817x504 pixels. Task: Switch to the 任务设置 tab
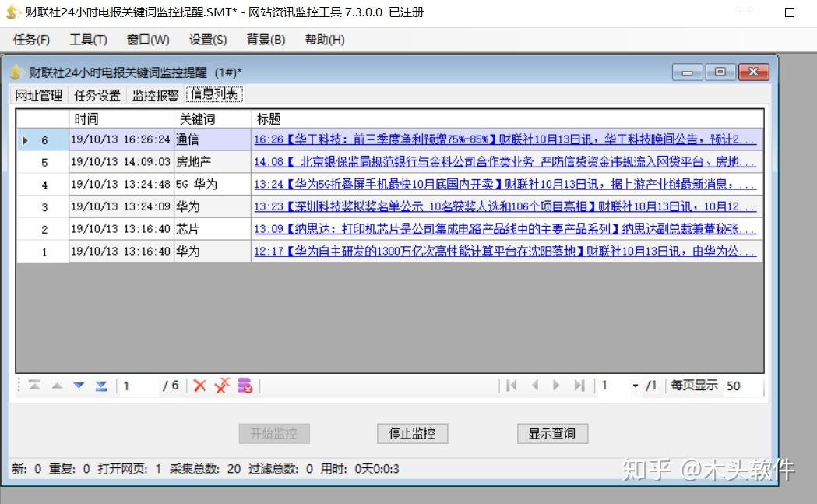click(x=97, y=95)
